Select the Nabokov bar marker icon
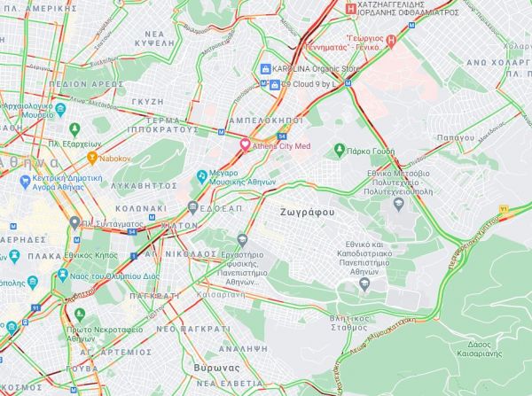This screenshot has width=532, height=396. click(x=92, y=158)
